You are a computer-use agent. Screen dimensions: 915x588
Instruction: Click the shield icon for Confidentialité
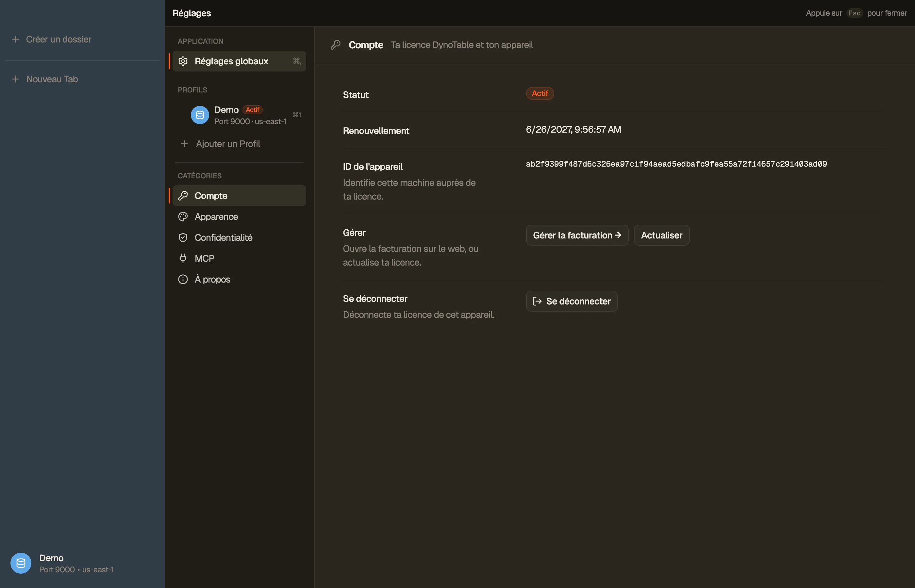pos(183,237)
